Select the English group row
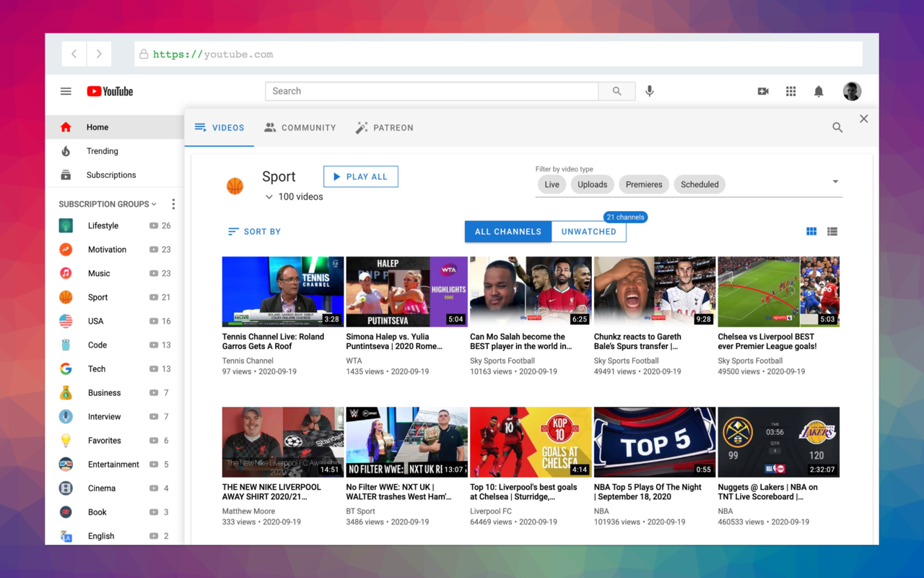 point(115,535)
